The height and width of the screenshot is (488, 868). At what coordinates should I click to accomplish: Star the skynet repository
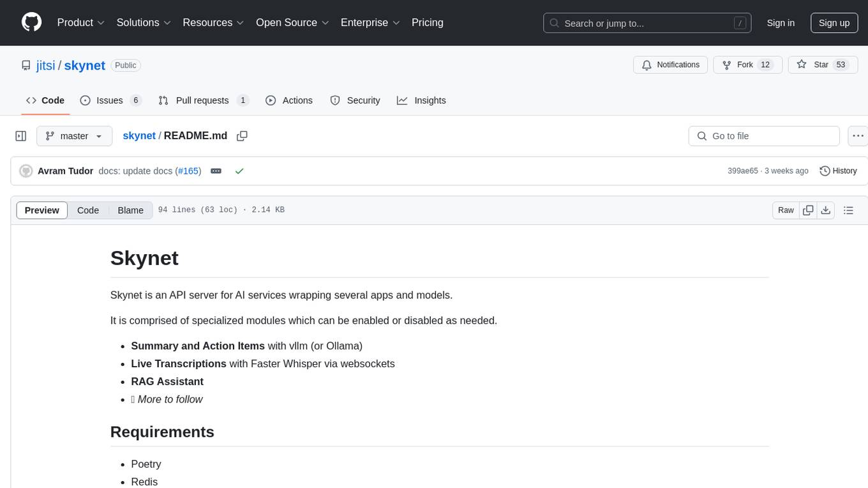(823, 65)
